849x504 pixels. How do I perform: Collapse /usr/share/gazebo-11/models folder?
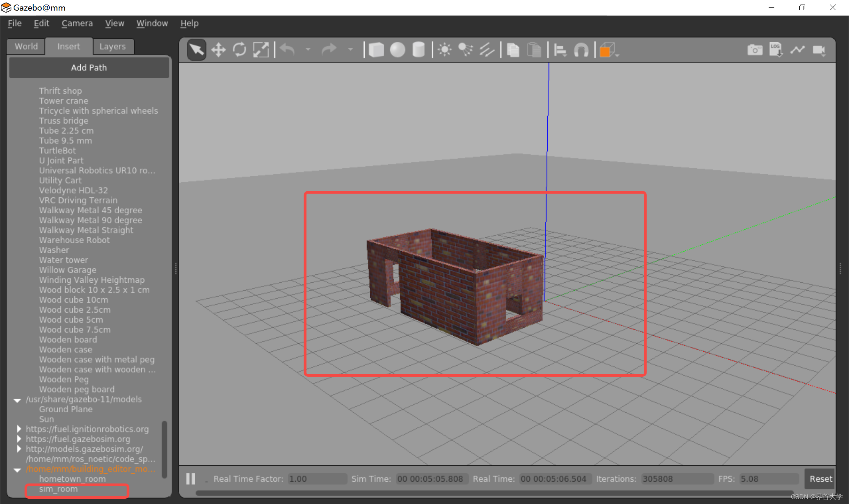click(17, 400)
